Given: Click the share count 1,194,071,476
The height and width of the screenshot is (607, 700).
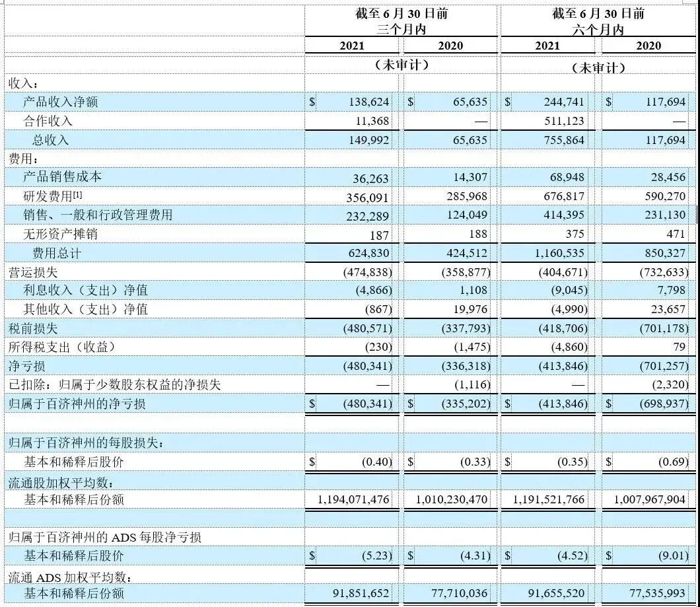Looking at the screenshot, I should coord(353,499).
